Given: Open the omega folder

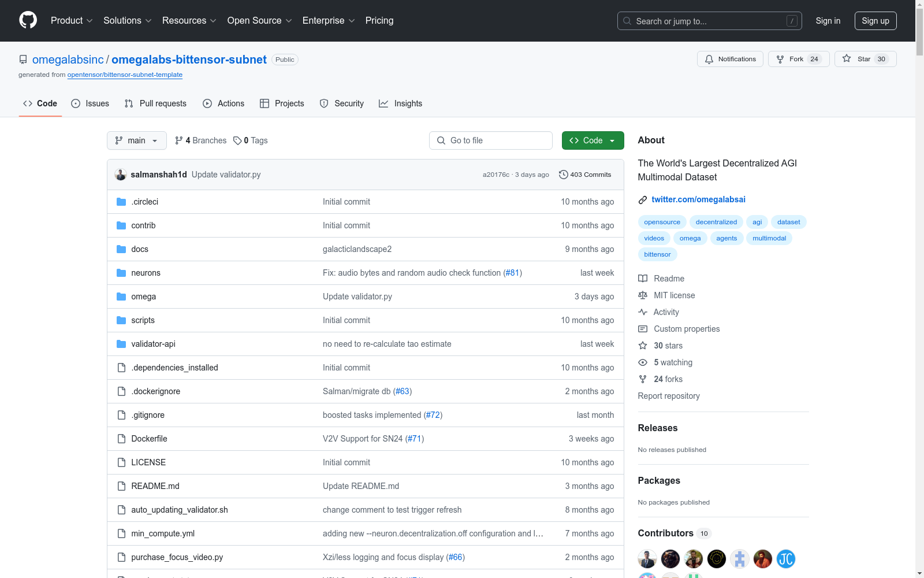Looking at the screenshot, I should (144, 297).
